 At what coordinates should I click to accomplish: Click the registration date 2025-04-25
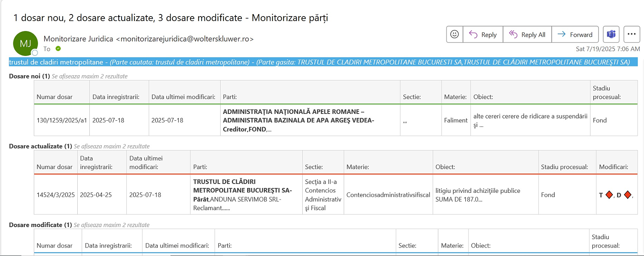96,195
